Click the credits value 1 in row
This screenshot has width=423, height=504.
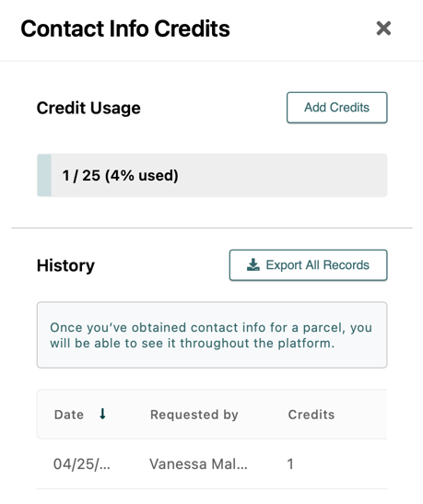point(290,464)
